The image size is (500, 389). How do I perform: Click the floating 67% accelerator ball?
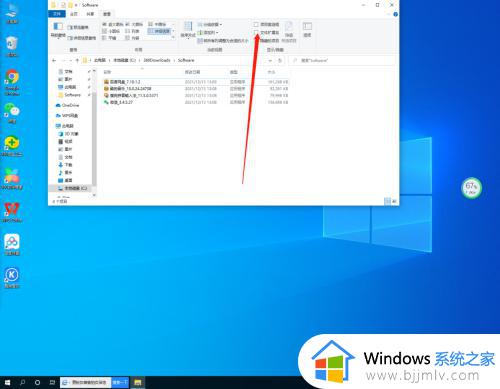[x=471, y=188]
